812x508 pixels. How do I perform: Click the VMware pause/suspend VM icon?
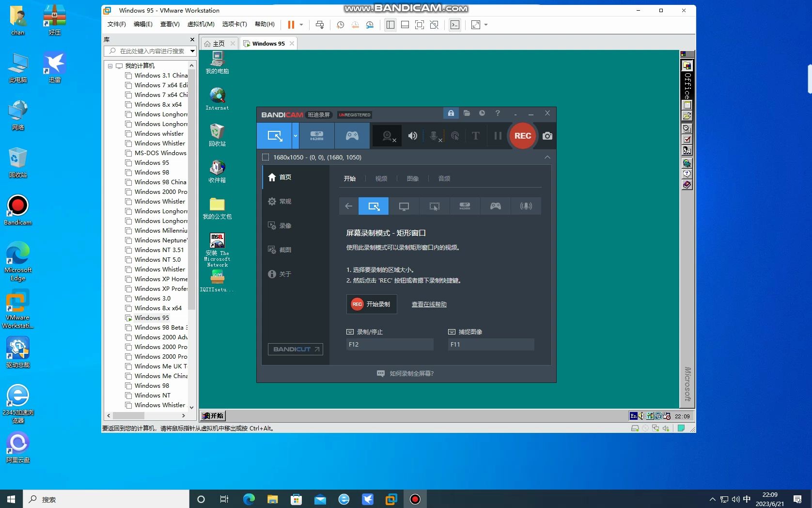pyautogui.click(x=291, y=25)
